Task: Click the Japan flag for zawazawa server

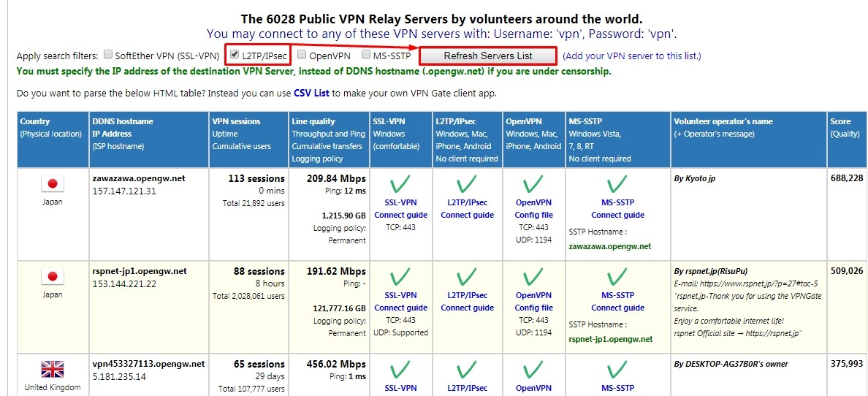Action: pyautogui.click(x=53, y=183)
